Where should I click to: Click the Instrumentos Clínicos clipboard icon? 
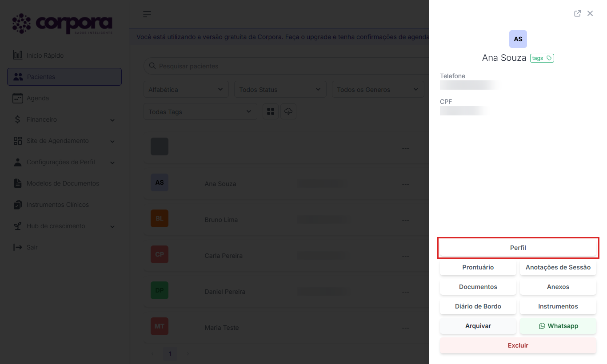click(18, 205)
